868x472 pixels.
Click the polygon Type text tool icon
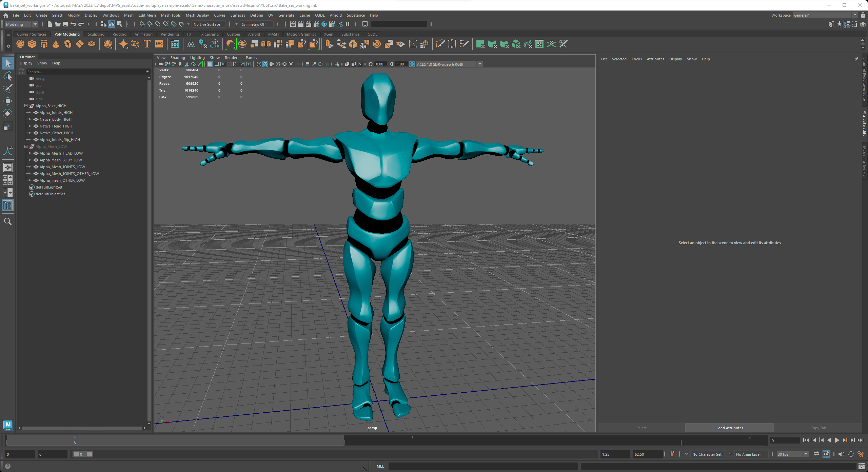pos(147,44)
